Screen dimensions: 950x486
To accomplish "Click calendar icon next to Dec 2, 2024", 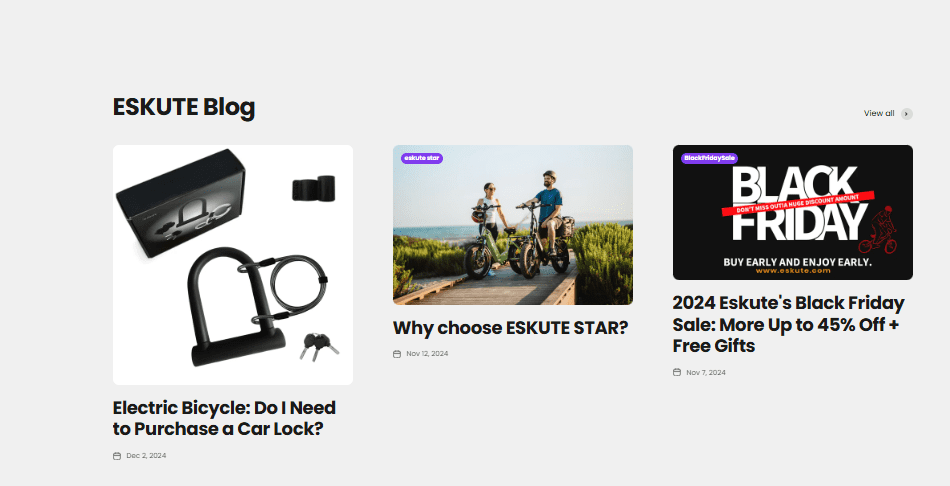I will click(117, 456).
